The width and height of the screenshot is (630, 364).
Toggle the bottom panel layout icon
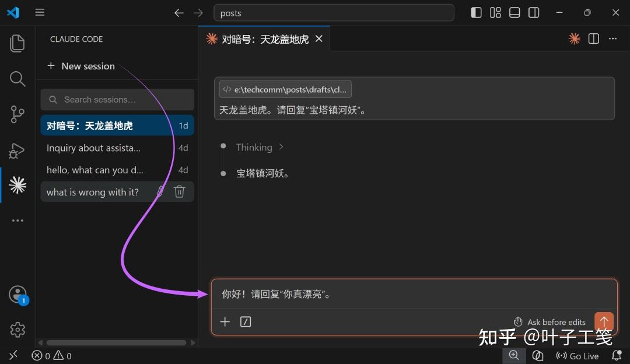(514, 12)
